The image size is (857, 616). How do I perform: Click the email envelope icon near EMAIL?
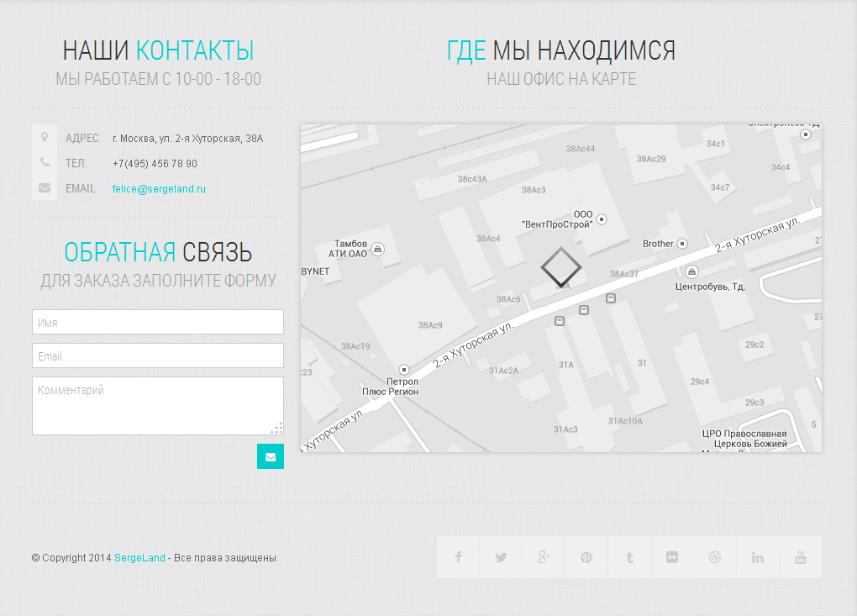(45, 188)
